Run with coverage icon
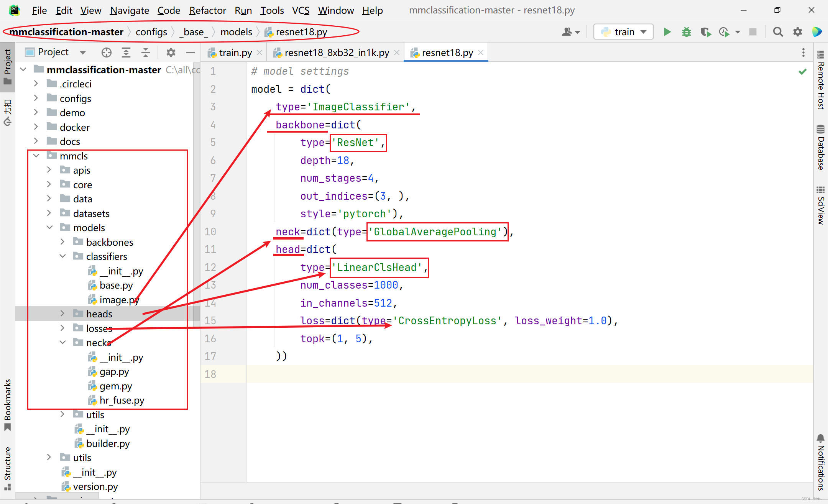Screen dimensions: 828x504 point(705,32)
